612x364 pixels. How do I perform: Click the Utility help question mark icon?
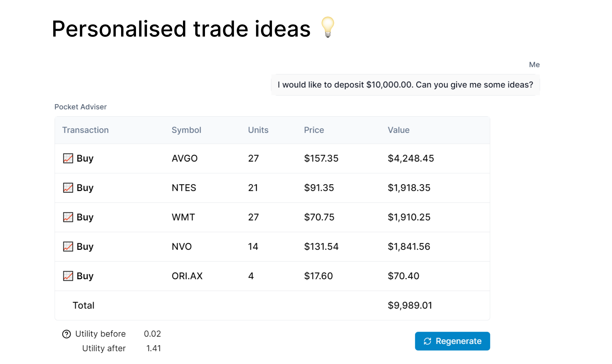tap(66, 334)
